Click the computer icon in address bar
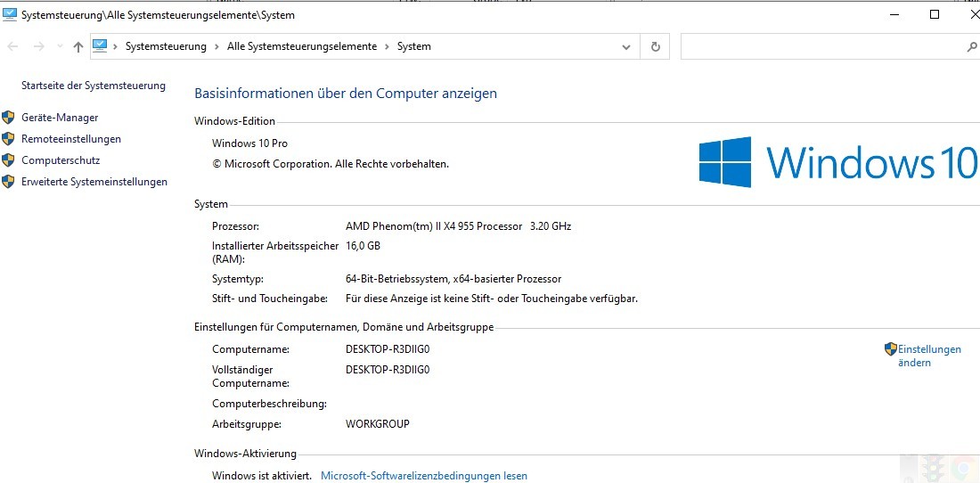The image size is (980, 483). coord(100,45)
